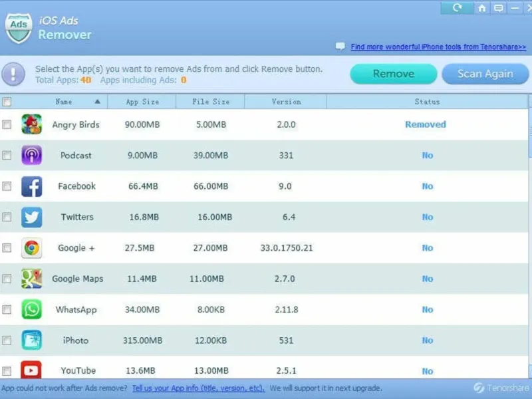Click the Scan Again button

click(485, 74)
